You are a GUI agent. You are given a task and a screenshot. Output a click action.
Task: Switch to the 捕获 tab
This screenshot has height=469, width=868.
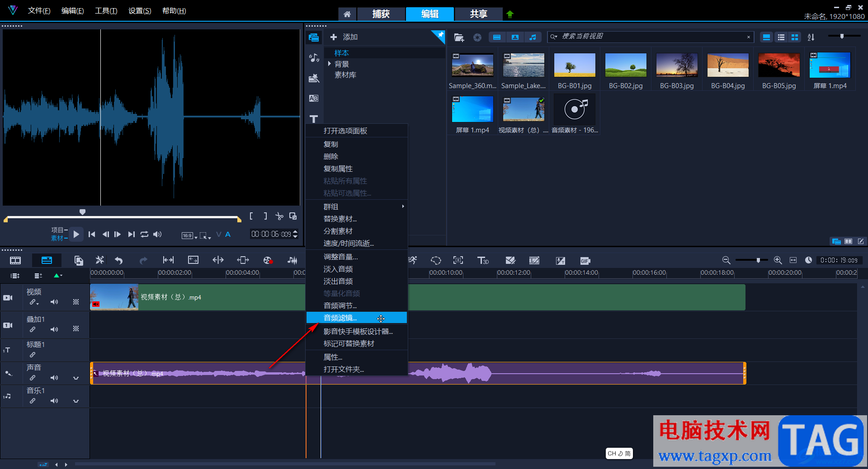point(381,14)
